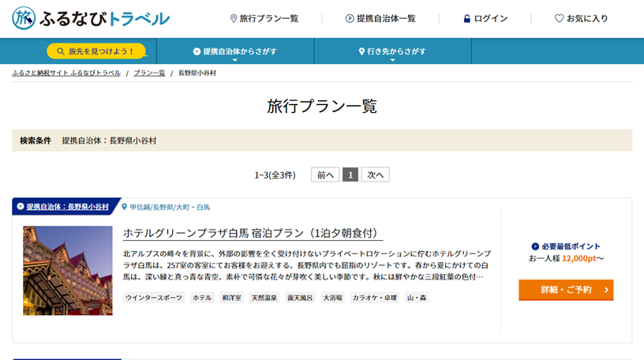Click the 山・森 tag
The image size is (644, 360).
[x=417, y=298]
